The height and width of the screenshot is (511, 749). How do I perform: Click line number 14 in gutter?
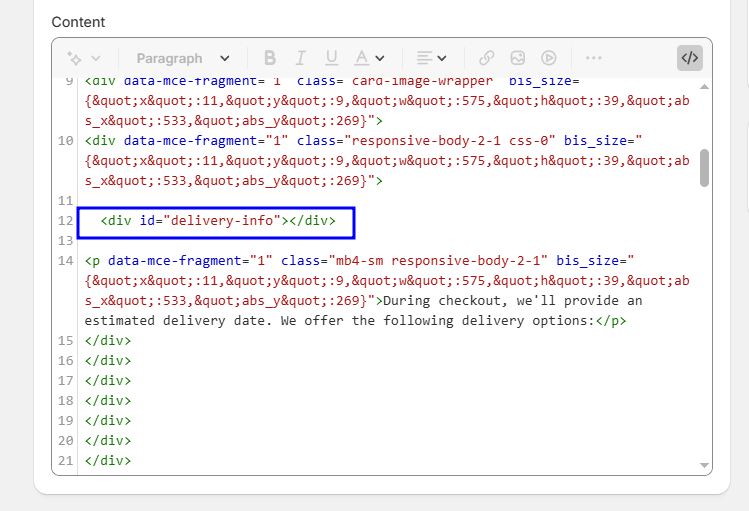(65, 261)
